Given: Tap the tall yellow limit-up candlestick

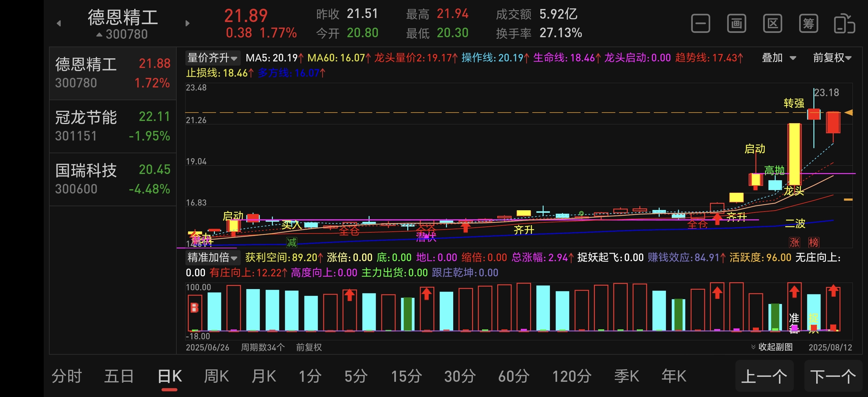Looking at the screenshot, I should (794, 154).
